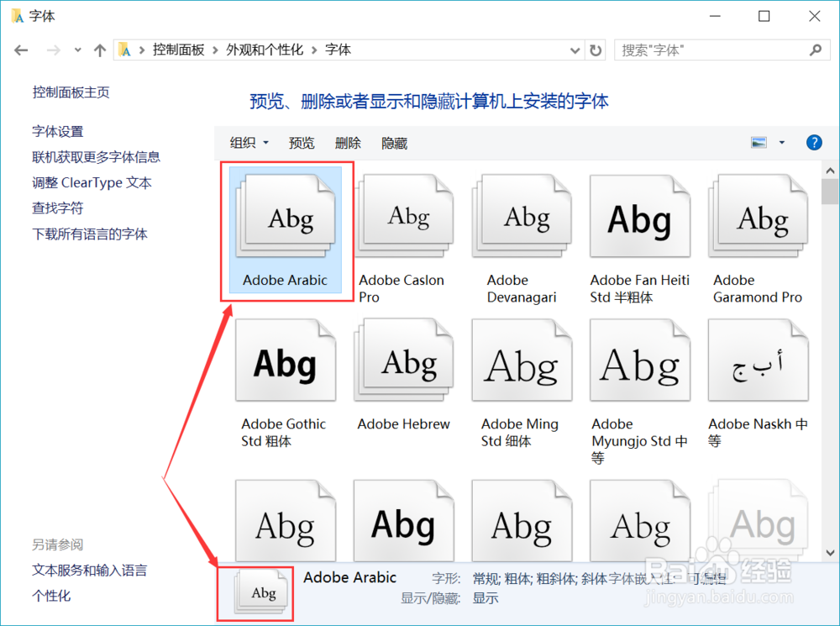Viewport: 840px width, 626px height.
Task: Go back with the back arrow
Action: (x=21, y=50)
